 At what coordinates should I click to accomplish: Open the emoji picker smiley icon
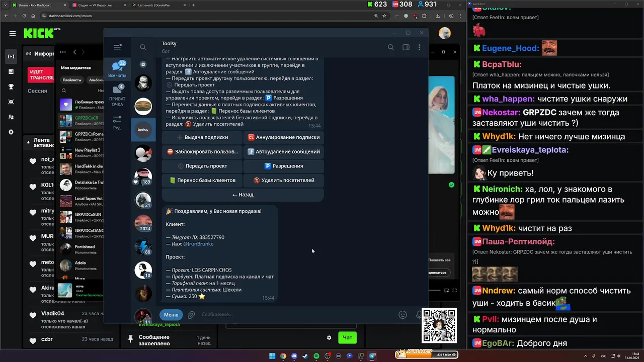click(x=403, y=315)
